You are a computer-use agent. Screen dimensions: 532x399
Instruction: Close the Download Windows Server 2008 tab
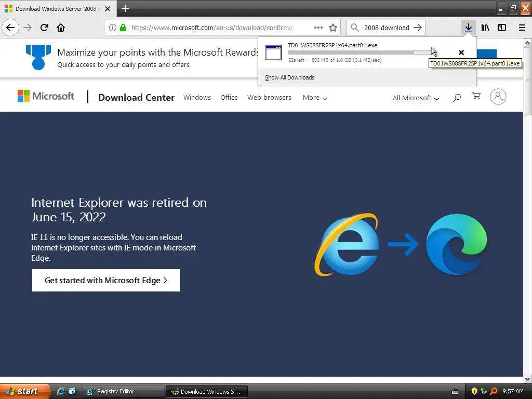pyautogui.click(x=108, y=9)
